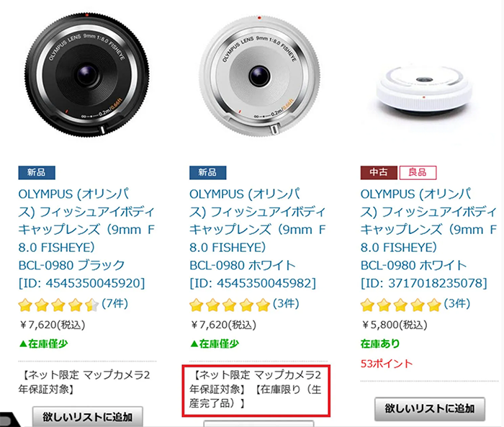Click the 在庫僅少 stock notice under black lens
This screenshot has width=504, height=427.
tap(43, 343)
